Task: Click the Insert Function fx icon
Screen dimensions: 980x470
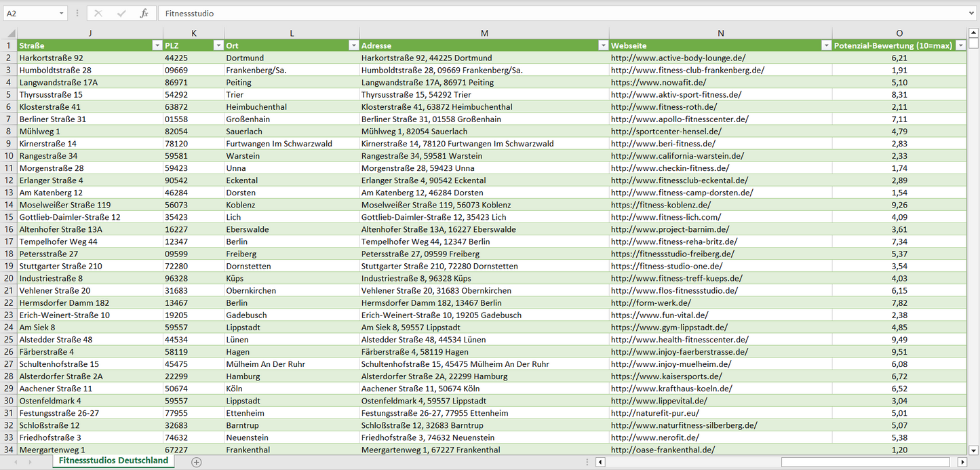Action: (x=144, y=14)
